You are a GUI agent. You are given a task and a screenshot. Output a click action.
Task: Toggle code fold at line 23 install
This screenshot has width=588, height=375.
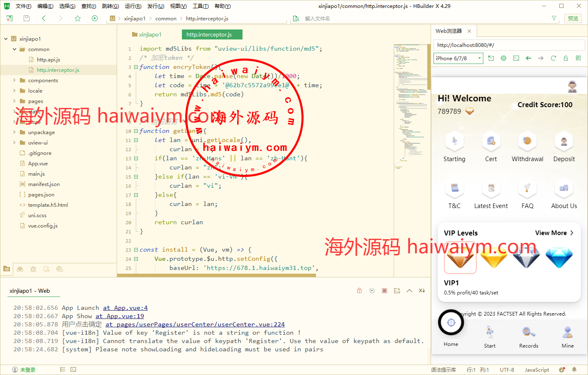(136, 250)
